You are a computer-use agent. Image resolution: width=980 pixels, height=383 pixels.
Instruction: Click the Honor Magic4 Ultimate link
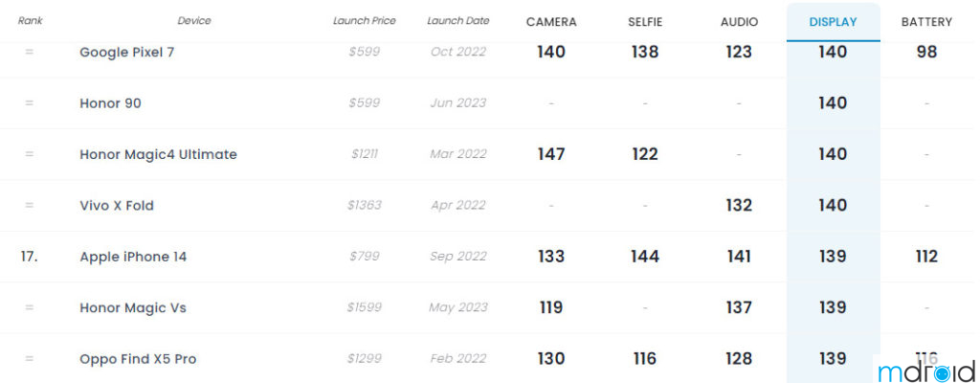[x=158, y=154]
